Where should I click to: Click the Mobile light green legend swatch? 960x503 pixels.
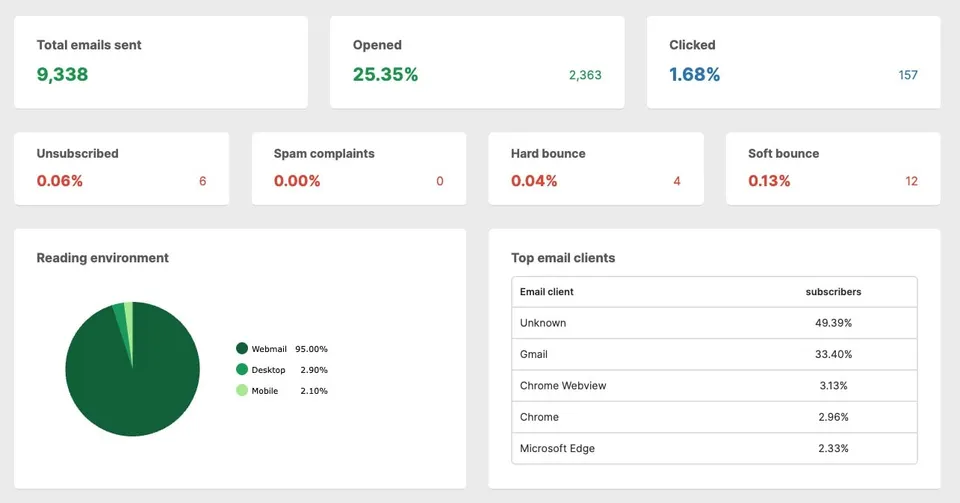click(242, 390)
